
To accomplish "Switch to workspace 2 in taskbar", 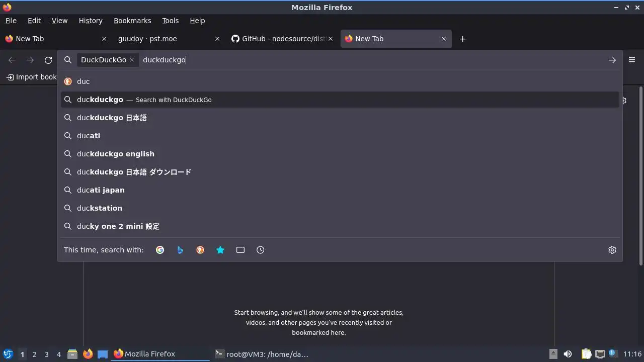I will coord(34,354).
